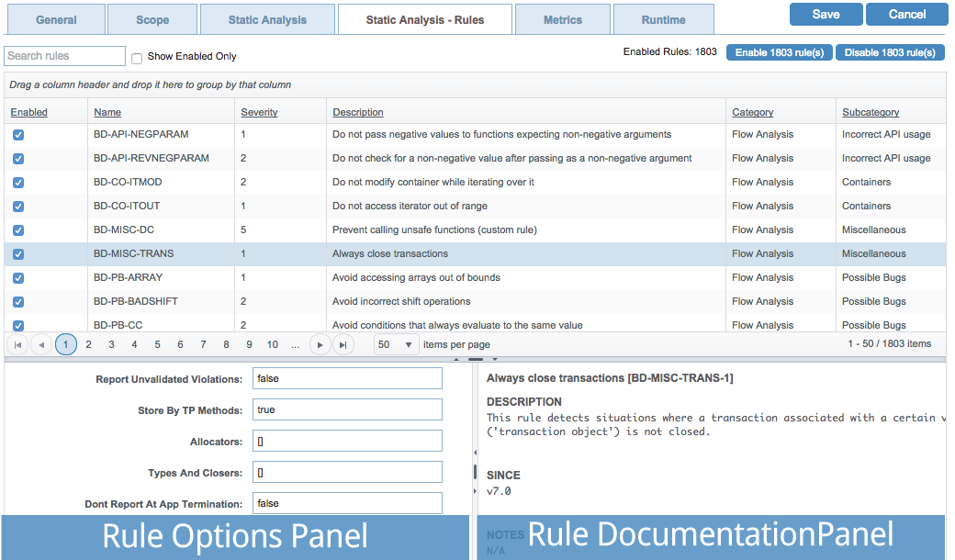Expand panel using splitter down arrow
955x560 pixels.
click(495, 360)
